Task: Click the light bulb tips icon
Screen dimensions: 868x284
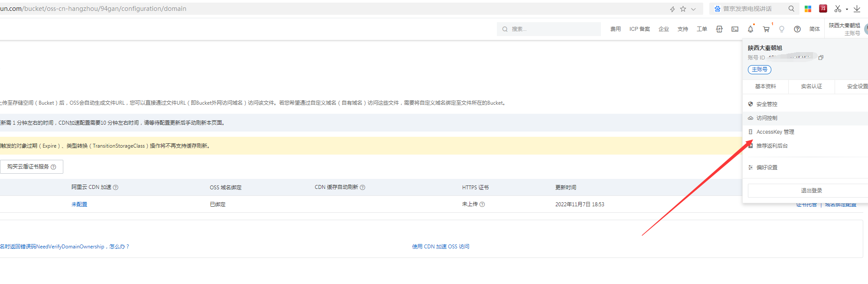Action: pyautogui.click(x=782, y=29)
